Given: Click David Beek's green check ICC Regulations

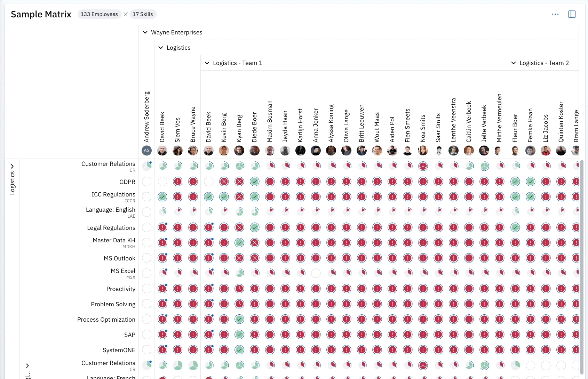Looking at the screenshot, I should (x=162, y=197).
